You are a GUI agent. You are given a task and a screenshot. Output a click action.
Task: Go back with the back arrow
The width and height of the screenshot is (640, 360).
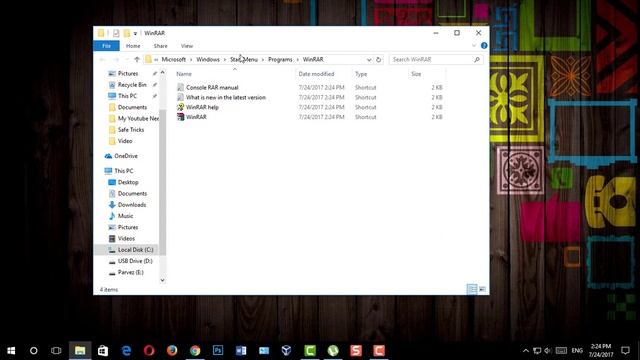coord(102,60)
